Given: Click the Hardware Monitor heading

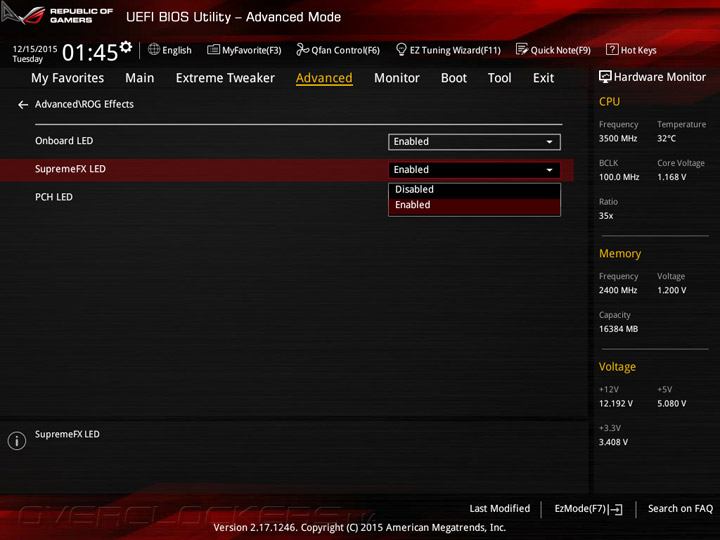Looking at the screenshot, I should tap(659, 77).
